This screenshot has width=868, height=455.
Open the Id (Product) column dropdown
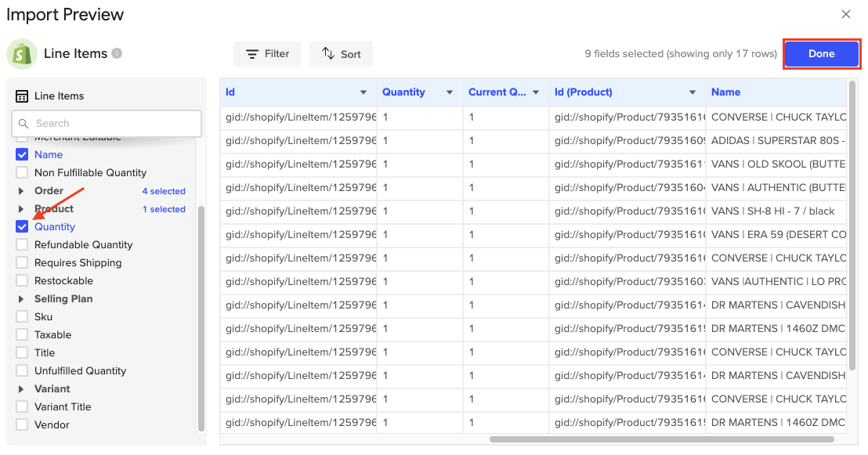[692, 92]
